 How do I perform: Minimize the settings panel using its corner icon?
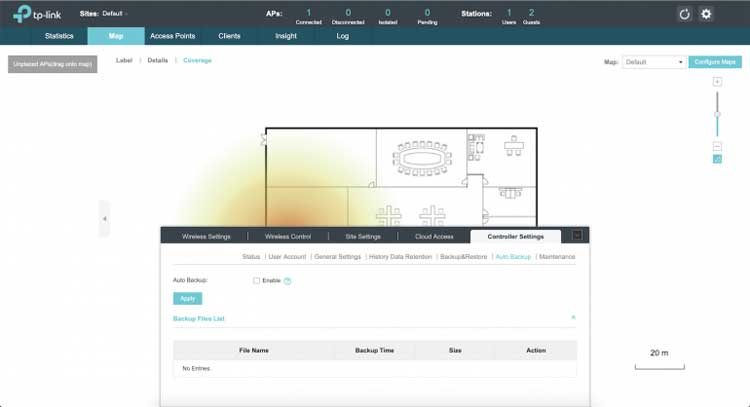tap(577, 236)
